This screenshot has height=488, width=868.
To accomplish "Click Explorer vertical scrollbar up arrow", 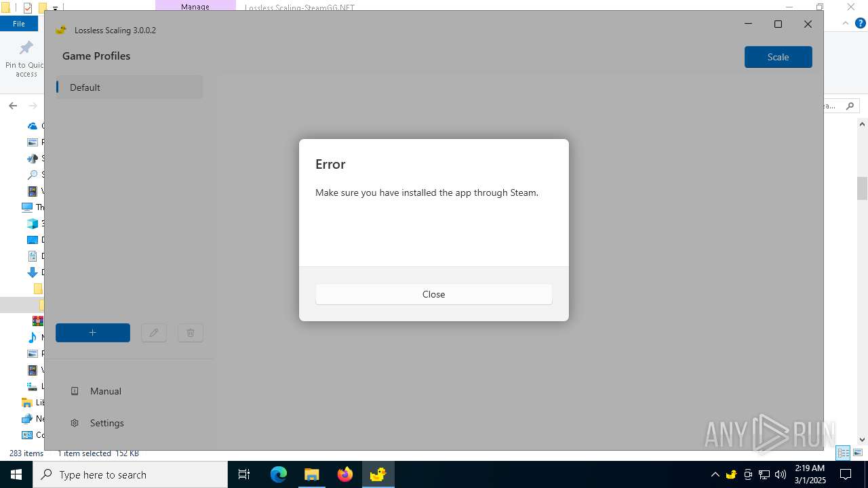I will [x=863, y=124].
